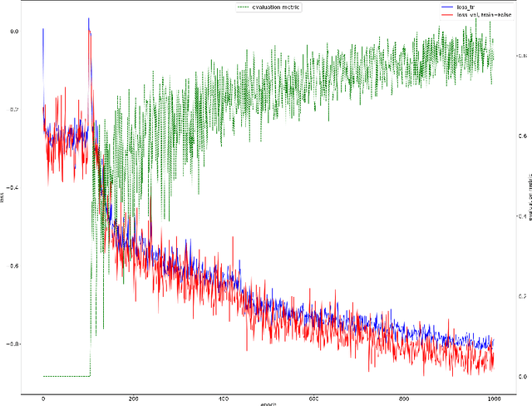
Task: Click the left y-axis tick label -0.6
Action: 12,265
